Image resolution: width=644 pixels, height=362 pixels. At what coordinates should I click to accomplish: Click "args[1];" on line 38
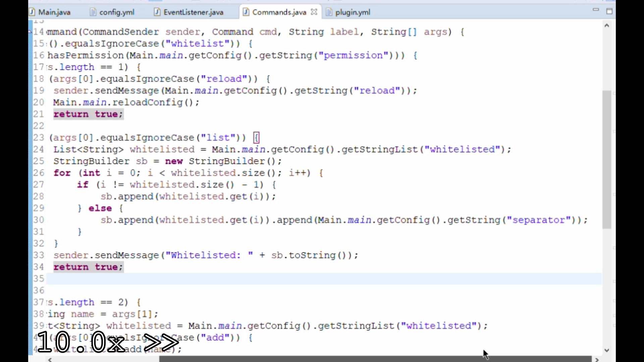(x=135, y=314)
